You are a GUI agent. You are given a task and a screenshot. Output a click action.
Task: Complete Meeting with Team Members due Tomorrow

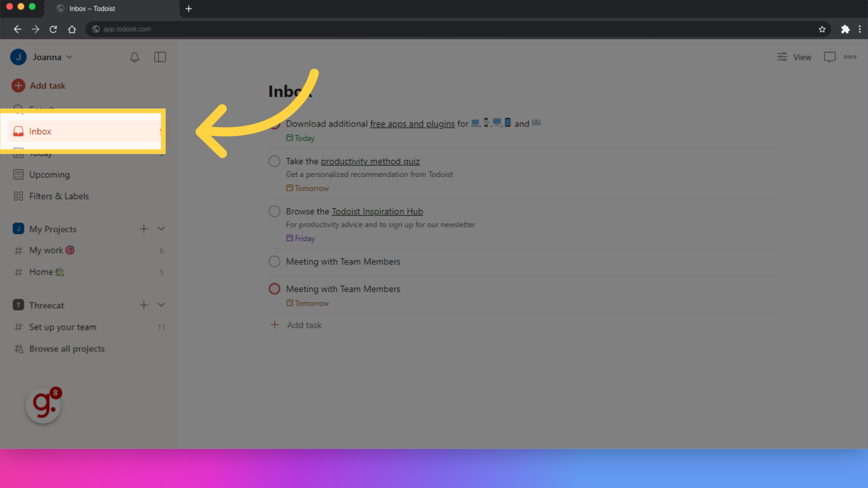[274, 289]
